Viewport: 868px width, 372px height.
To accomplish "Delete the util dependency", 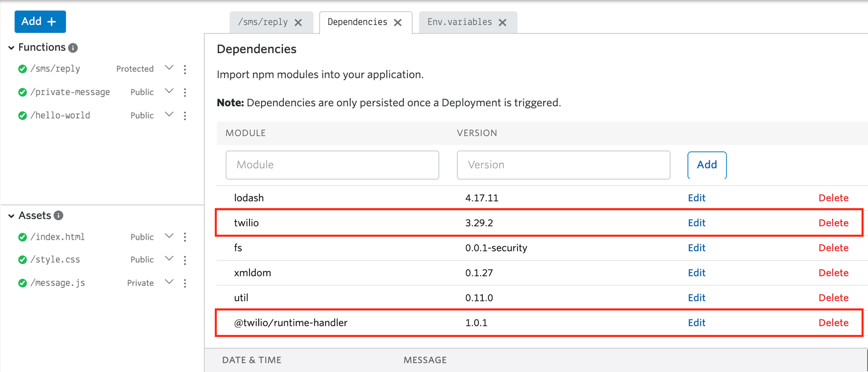I will [833, 298].
